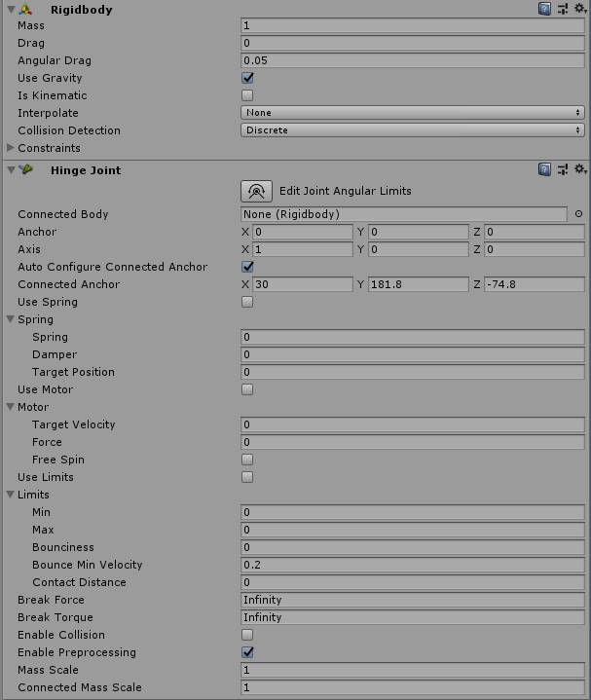The width and height of the screenshot is (591, 700).
Task: Click the Axis Z field
Action: pyautogui.click(x=535, y=249)
